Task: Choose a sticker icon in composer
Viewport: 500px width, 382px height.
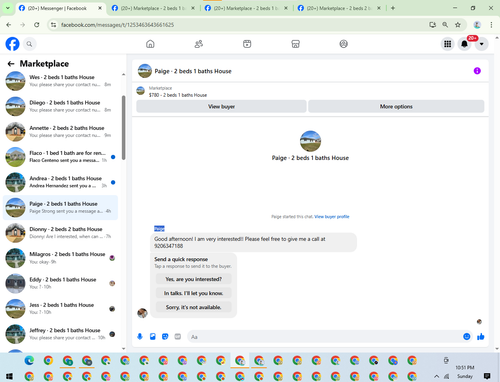Action: point(165,337)
